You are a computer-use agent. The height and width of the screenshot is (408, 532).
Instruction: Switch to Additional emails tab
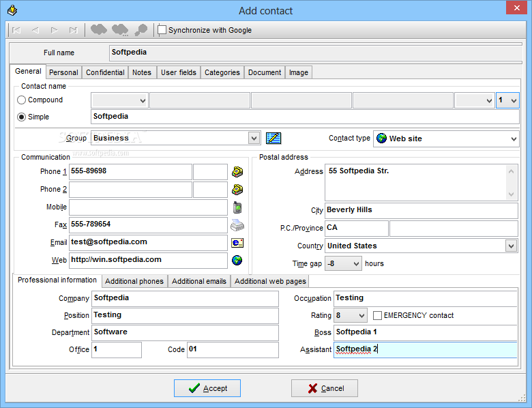tap(199, 281)
